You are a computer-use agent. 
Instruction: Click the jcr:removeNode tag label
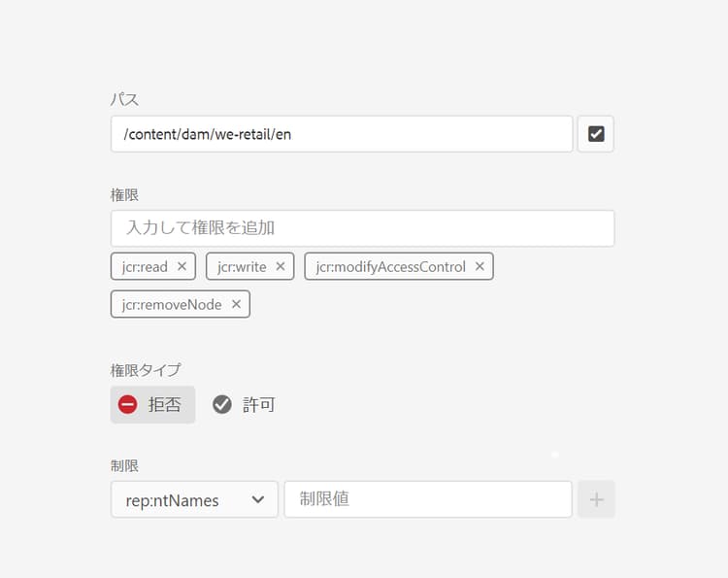[172, 305]
